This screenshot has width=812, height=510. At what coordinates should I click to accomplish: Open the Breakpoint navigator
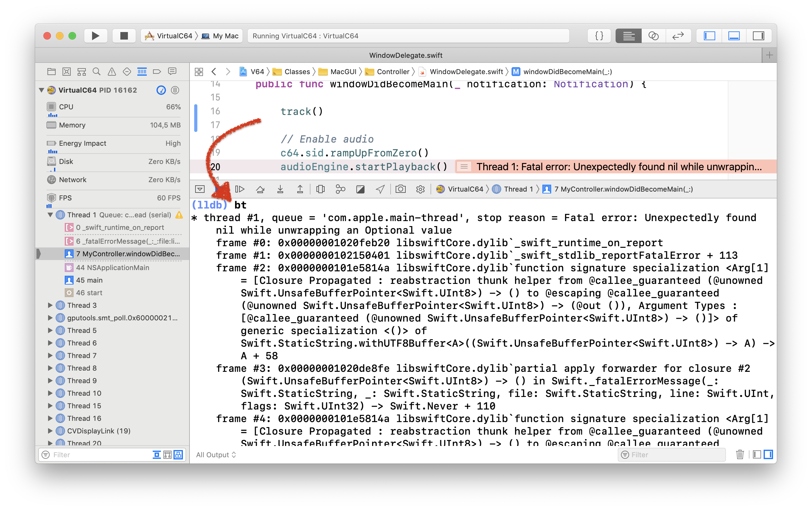click(157, 72)
